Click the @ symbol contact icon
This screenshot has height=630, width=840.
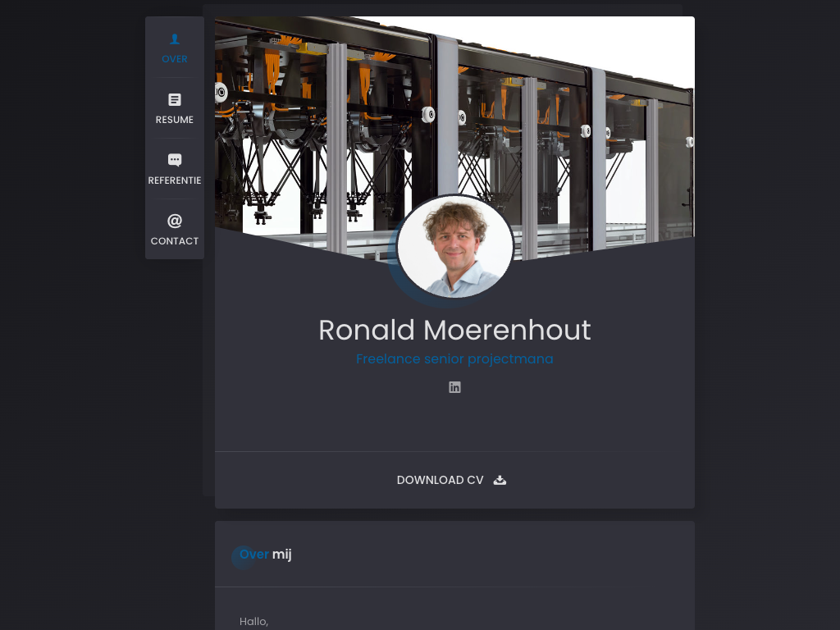pyautogui.click(x=175, y=221)
